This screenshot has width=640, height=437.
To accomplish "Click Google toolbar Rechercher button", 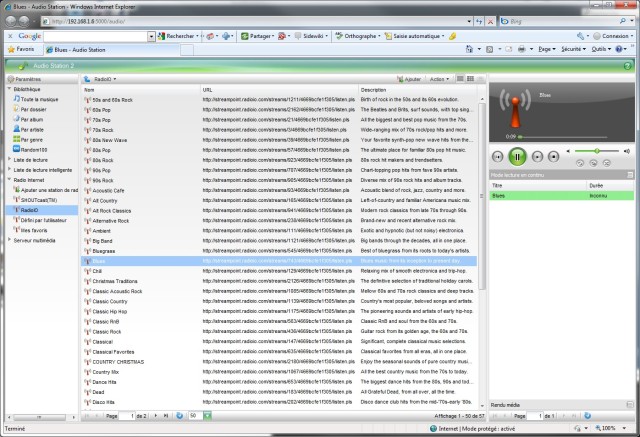I will tap(178, 36).
